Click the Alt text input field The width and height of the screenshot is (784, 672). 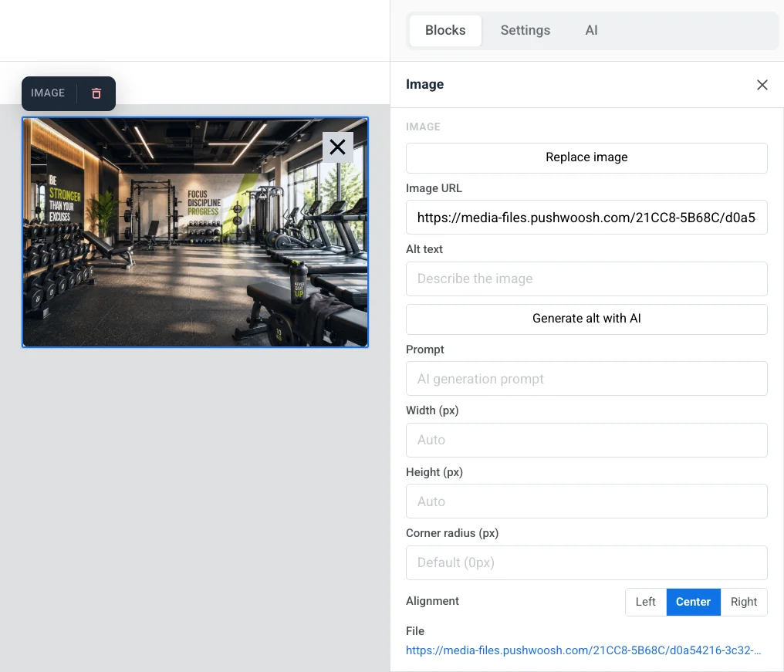click(x=586, y=279)
